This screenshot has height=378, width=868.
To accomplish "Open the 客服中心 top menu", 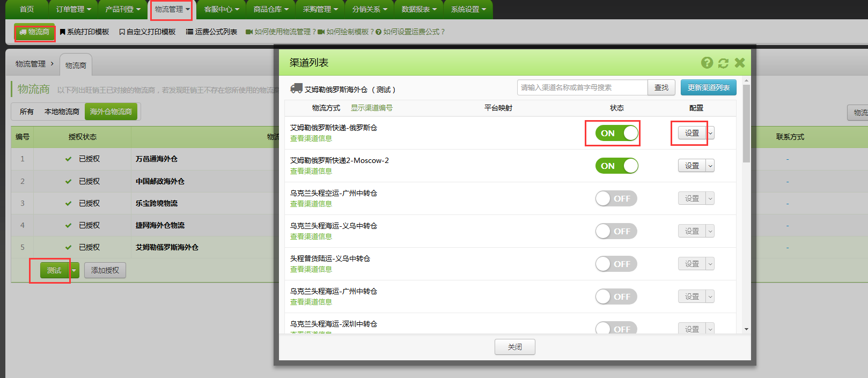I will (222, 9).
